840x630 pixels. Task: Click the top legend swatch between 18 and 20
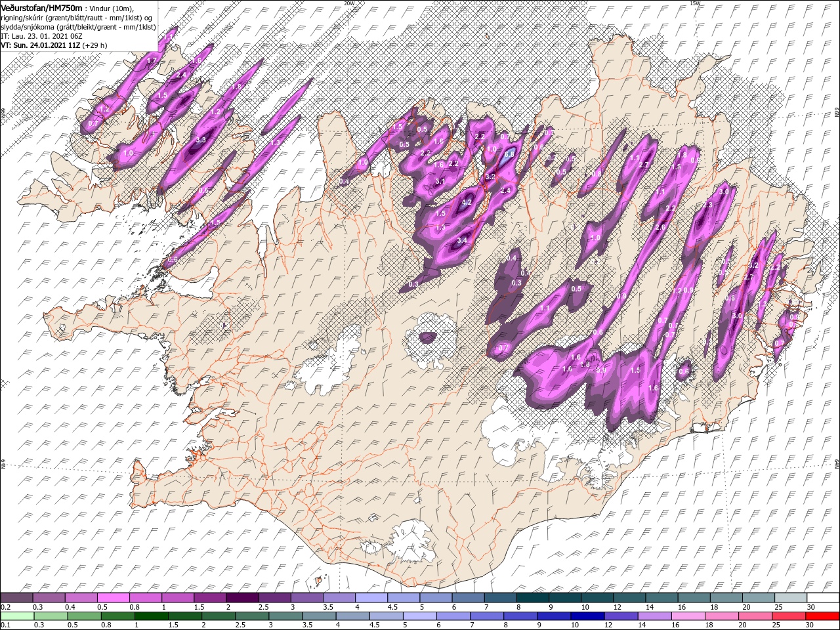[725, 598]
